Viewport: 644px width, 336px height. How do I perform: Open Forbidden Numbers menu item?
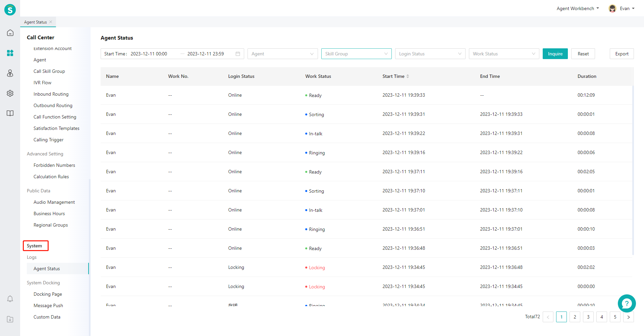click(54, 165)
